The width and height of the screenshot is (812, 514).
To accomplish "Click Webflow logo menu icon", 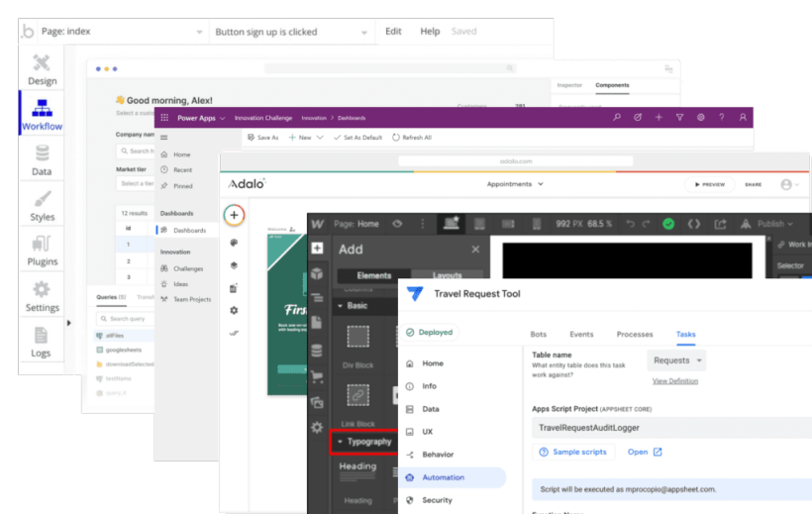I will point(318,224).
